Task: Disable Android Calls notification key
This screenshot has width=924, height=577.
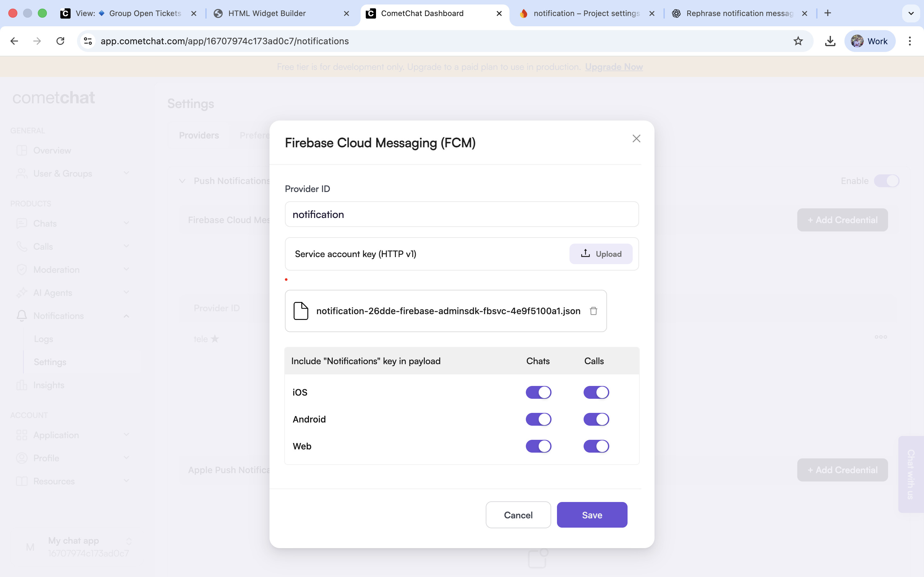Action: (596, 419)
